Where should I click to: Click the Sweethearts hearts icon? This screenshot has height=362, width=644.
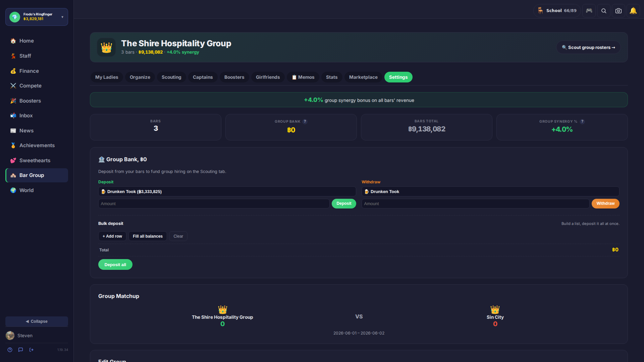point(13,161)
